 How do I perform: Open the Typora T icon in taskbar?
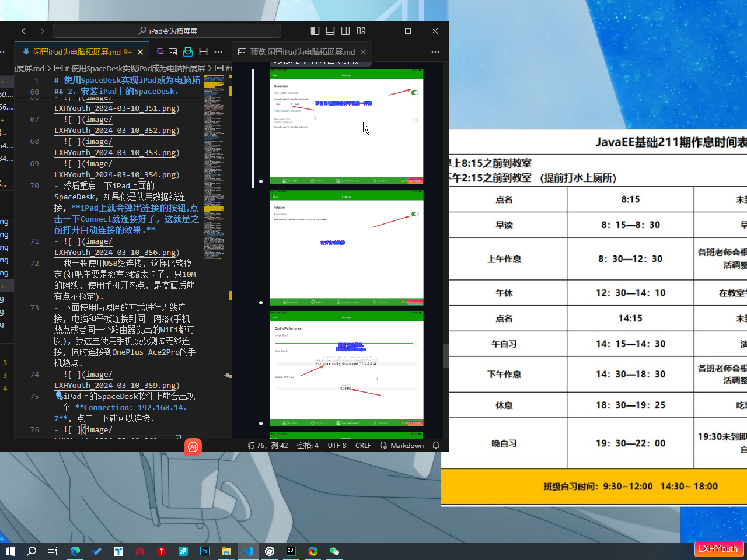[x=118, y=551]
